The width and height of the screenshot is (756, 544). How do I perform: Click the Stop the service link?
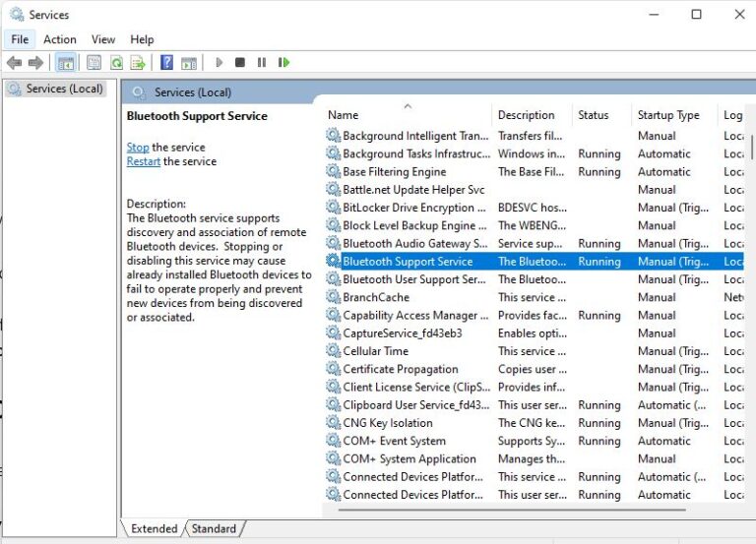click(x=138, y=148)
